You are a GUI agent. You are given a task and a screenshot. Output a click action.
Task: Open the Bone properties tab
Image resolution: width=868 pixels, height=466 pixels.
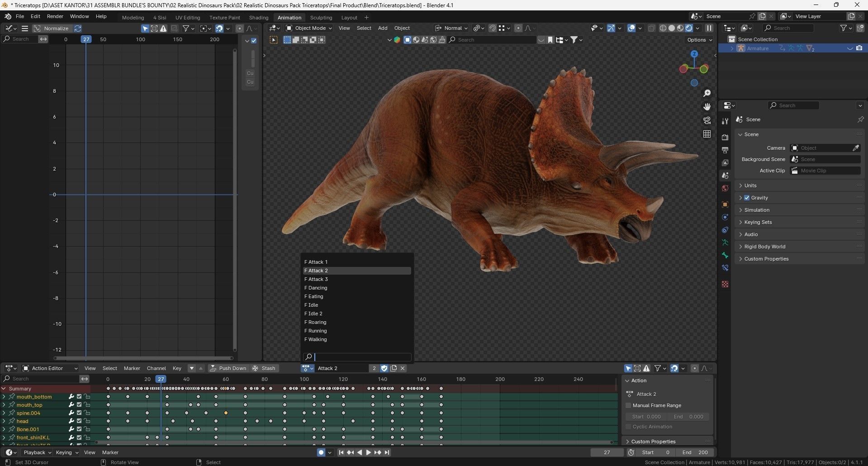(725, 255)
